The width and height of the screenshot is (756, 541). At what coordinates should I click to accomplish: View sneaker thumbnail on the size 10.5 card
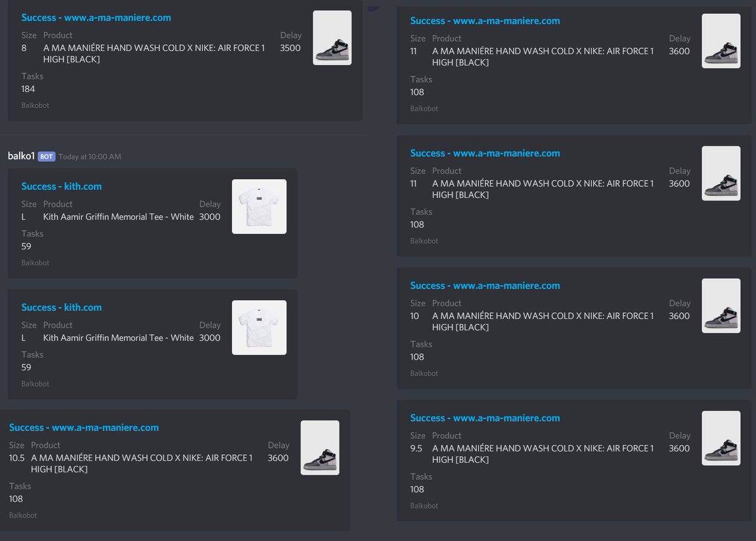click(x=320, y=448)
